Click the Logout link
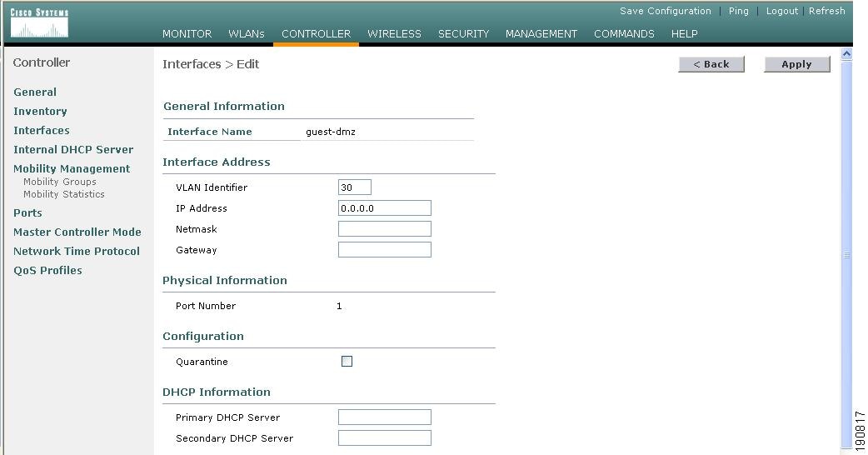The image size is (868, 455). coord(781,11)
